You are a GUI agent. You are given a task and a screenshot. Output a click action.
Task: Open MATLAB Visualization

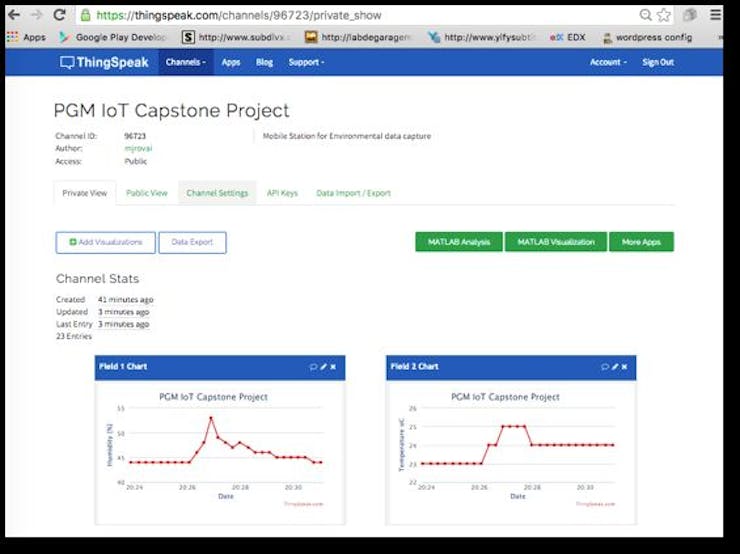pyautogui.click(x=556, y=242)
